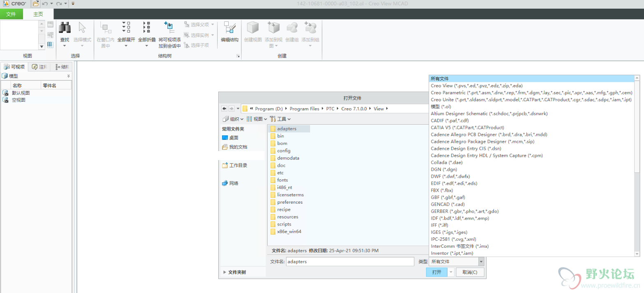
Task: Click the redo arrow in title bar
Action: 59,4
